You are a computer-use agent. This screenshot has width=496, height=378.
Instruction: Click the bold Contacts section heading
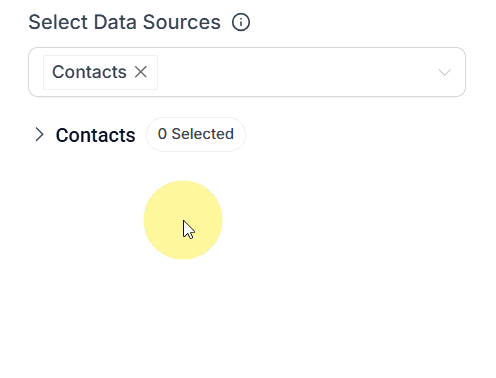(x=95, y=135)
